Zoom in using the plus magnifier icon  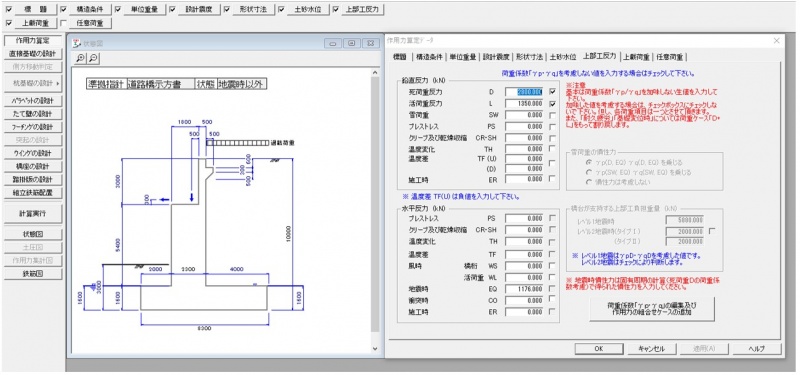click(80, 59)
